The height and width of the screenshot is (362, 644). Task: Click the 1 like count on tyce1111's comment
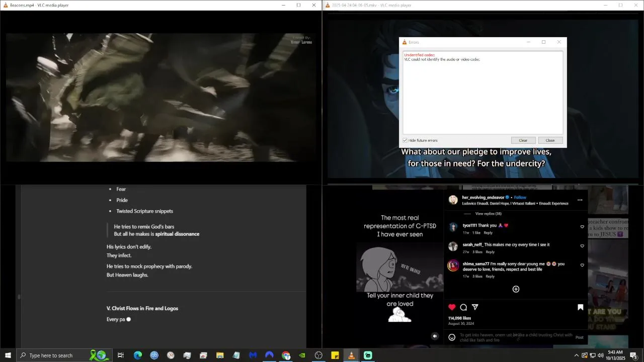click(476, 233)
